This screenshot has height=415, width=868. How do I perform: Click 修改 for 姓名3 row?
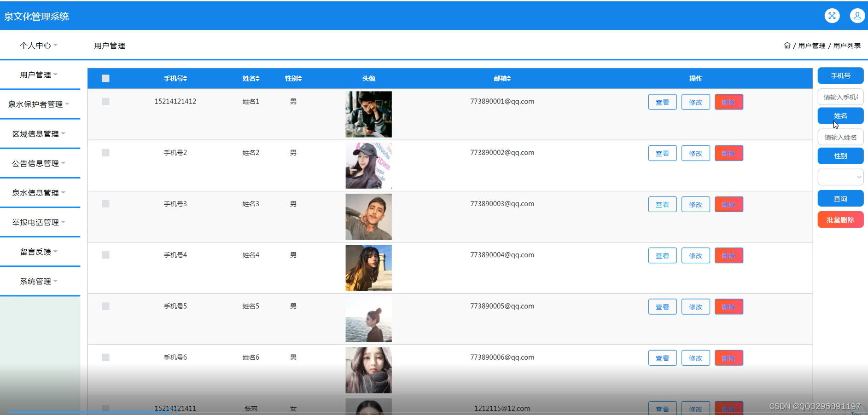[x=695, y=204]
